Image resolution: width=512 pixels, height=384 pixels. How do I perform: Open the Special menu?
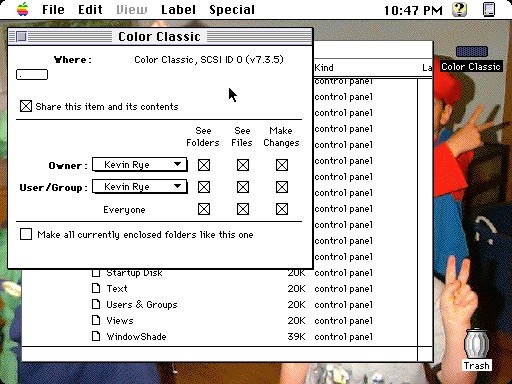232,10
